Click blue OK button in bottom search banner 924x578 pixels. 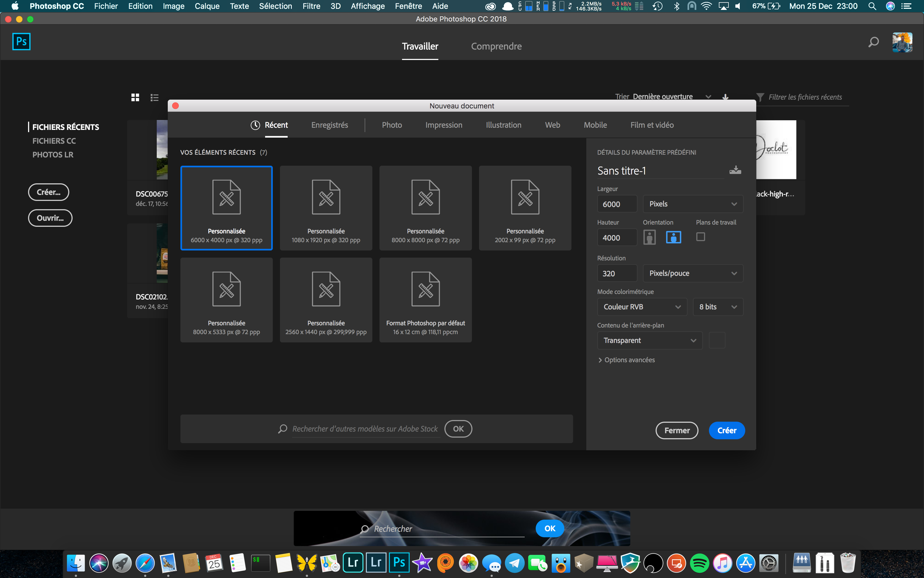550,528
